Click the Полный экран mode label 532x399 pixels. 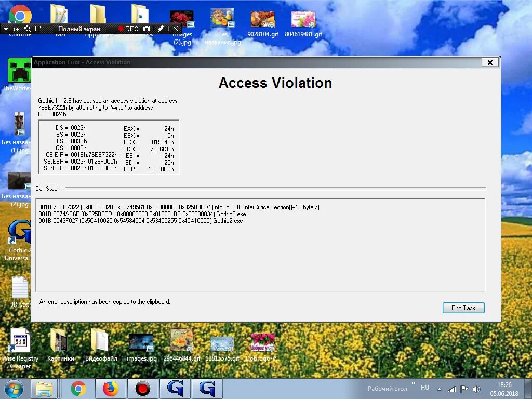click(x=79, y=29)
